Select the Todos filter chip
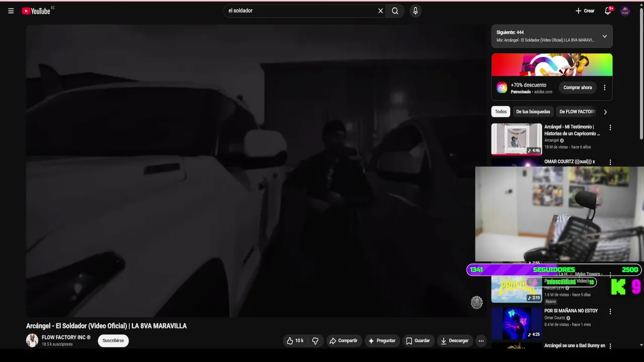Screen dimensions: 644x362 (501, 112)
